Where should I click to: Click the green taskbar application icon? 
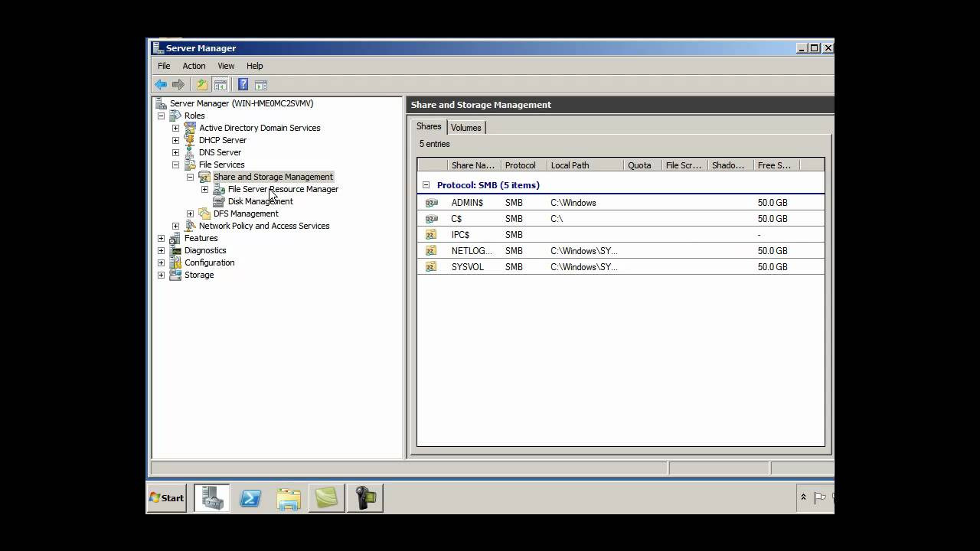point(327,497)
